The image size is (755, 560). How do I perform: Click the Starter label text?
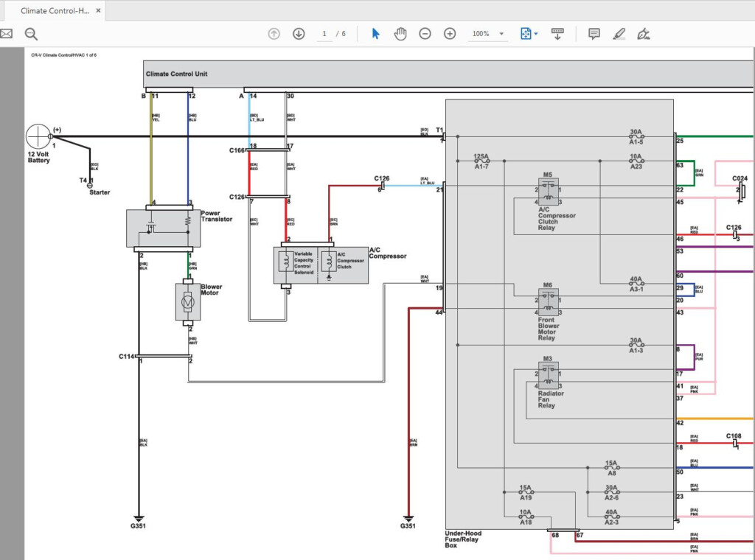pos(100,192)
